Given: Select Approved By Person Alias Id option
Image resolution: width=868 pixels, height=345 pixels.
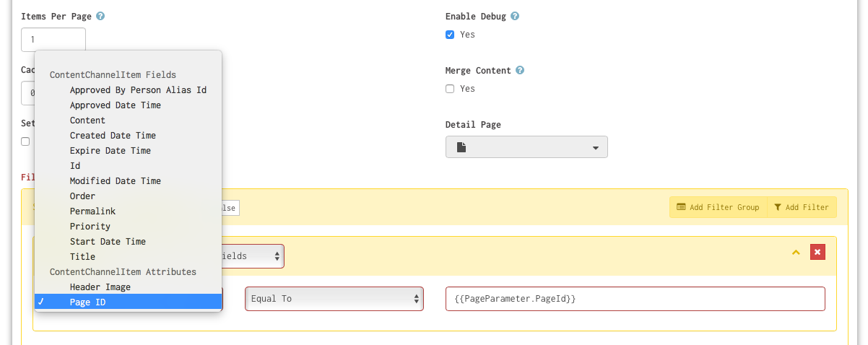Looking at the screenshot, I should (x=138, y=90).
